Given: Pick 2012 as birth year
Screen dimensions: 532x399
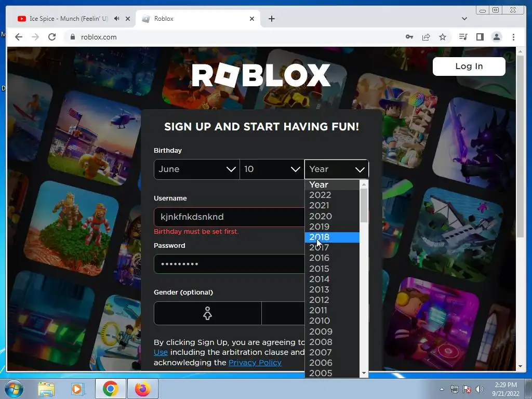Looking at the screenshot, I should 332,300.
